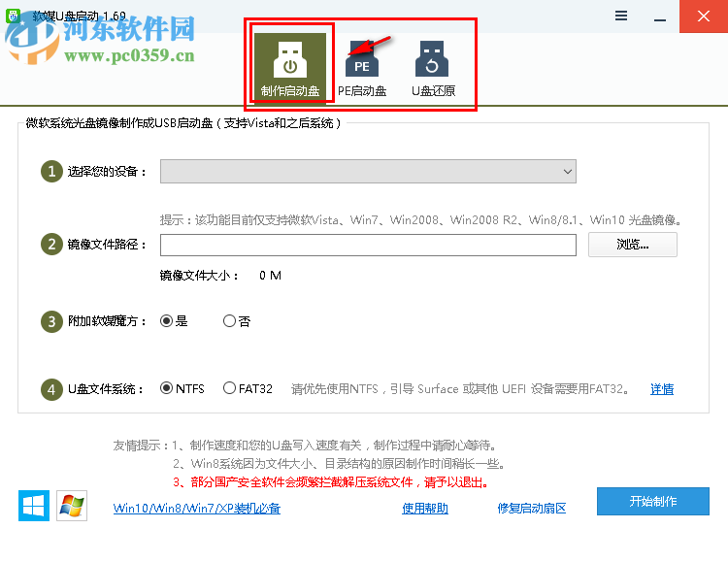Minimize the 软媒U盘启动 window
The image size is (728, 562).
[x=660, y=18]
